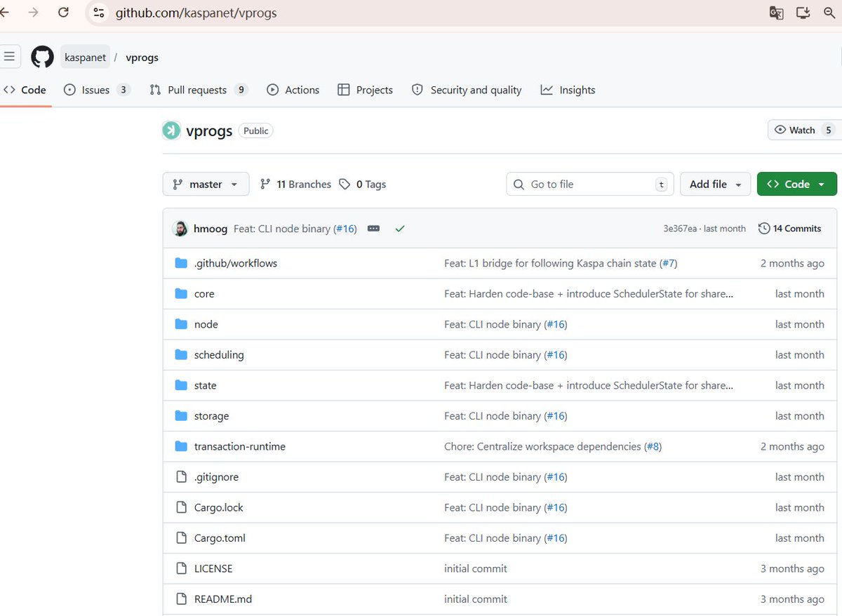Click the .github/workflows folder icon
Viewport: 842px width, 616px height.
tap(181, 263)
